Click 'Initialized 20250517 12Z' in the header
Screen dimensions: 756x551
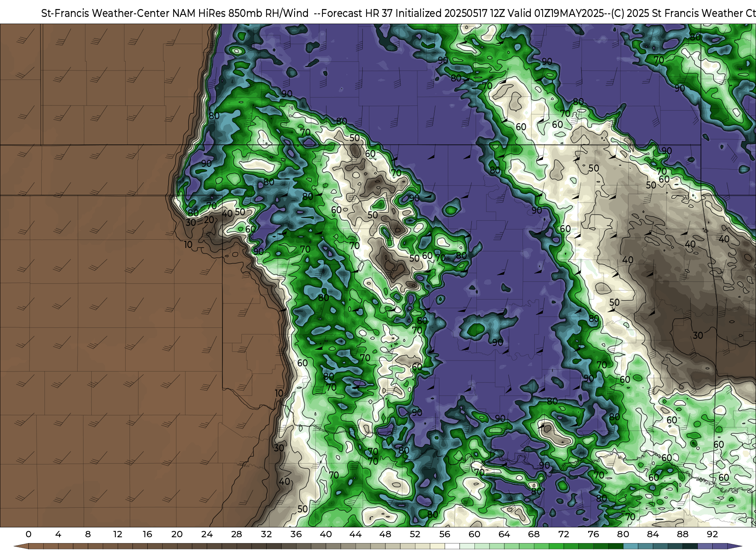tap(450, 13)
